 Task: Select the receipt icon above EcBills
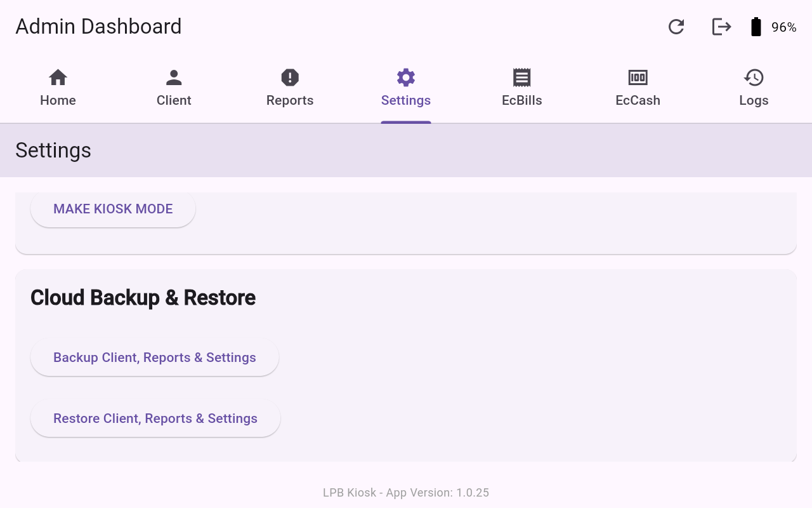click(x=521, y=77)
